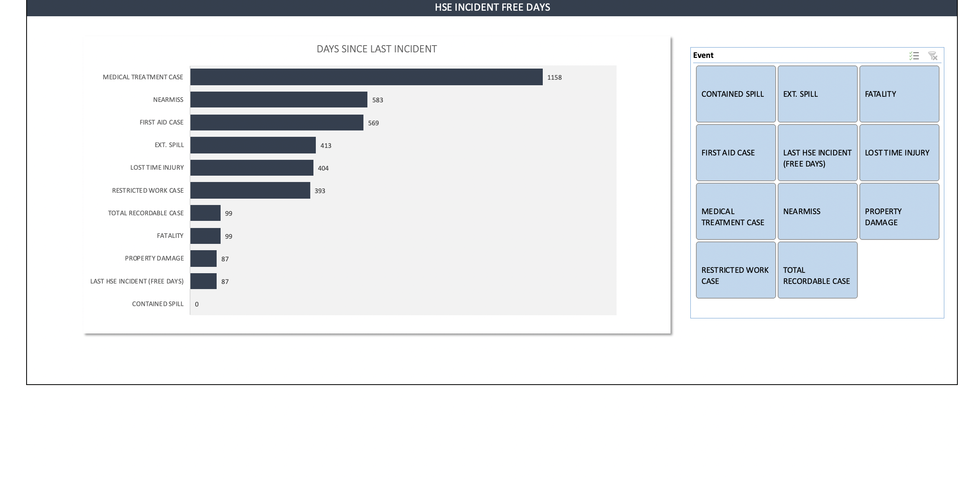
Task: Click the Medical Treatment Case bar (1158)
Action: [366, 77]
